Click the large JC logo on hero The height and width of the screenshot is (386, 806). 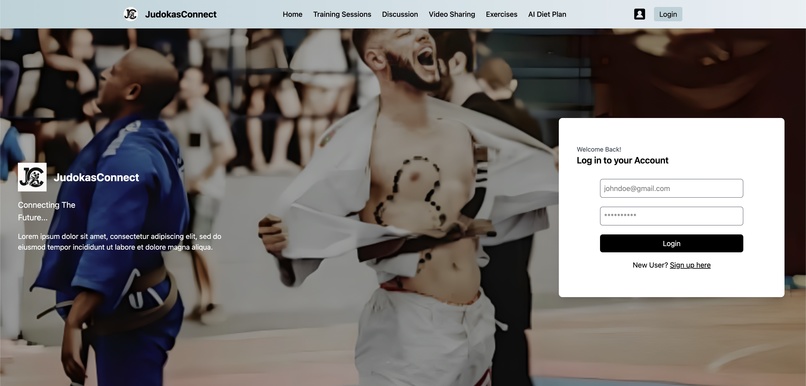pyautogui.click(x=32, y=177)
